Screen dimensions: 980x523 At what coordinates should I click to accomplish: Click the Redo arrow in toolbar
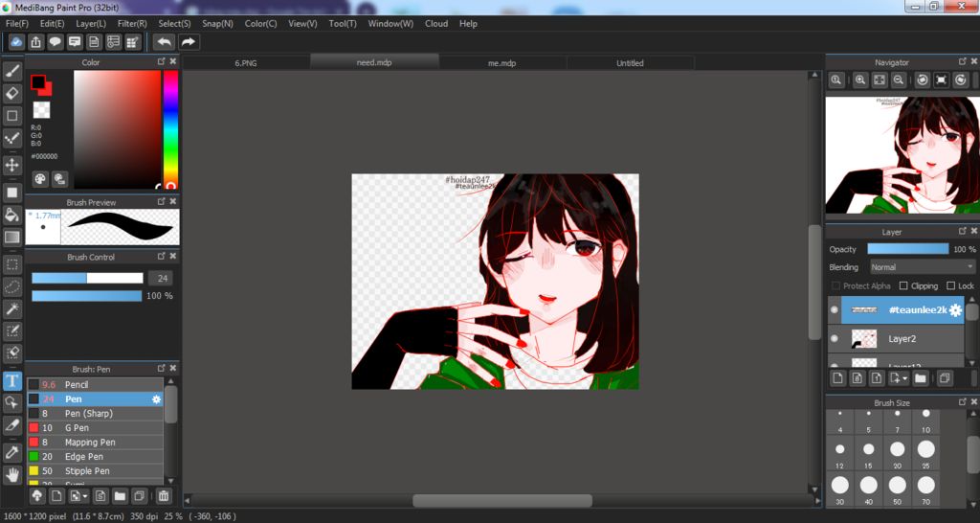point(189,42)
